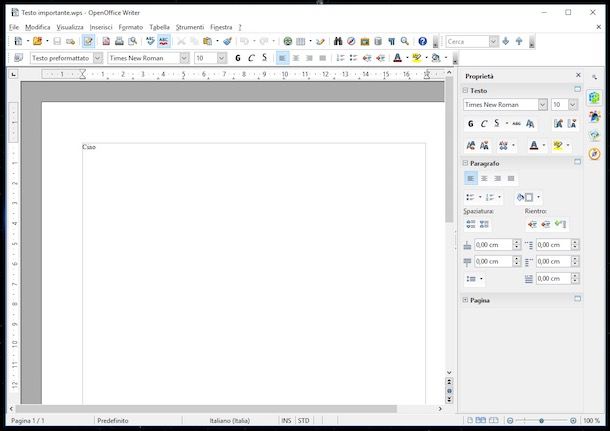Open Page Preview icon
Screen dimensions: 610x431
click(133, 41)
